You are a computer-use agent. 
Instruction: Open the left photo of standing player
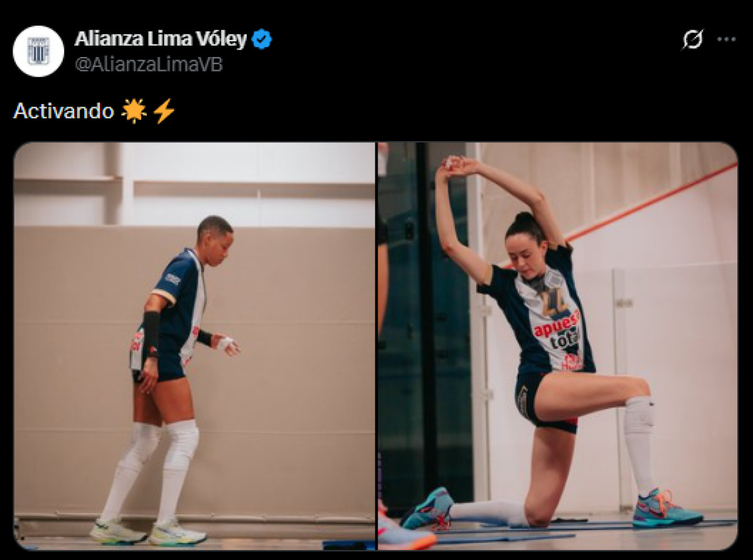point(195,346)
